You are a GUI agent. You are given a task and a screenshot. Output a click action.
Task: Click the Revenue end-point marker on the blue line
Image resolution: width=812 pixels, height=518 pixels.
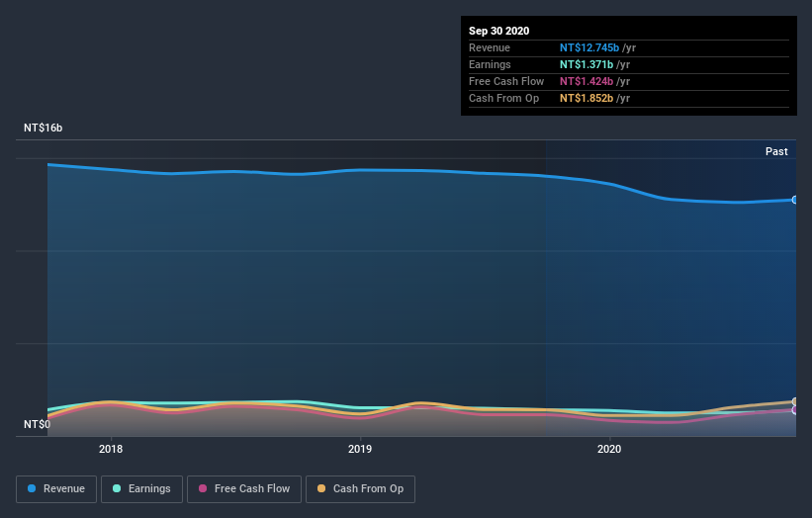(x=795, y=200)
